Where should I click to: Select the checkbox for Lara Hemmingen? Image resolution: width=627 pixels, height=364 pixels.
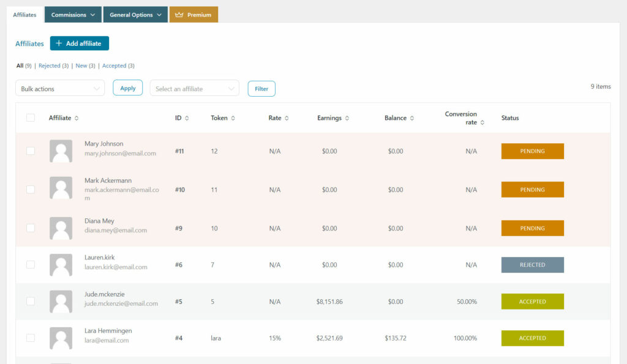point(31,338)
